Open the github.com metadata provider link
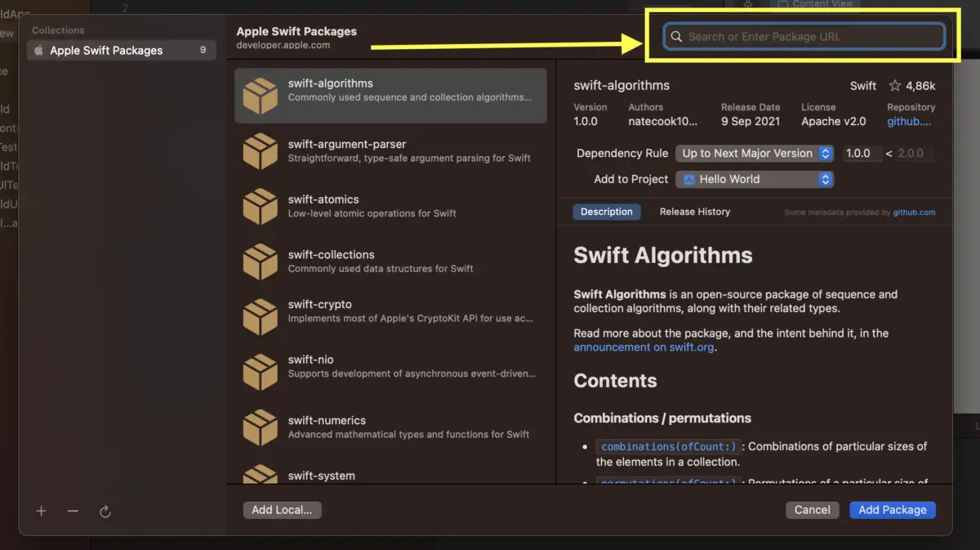 tap(914, 212)
